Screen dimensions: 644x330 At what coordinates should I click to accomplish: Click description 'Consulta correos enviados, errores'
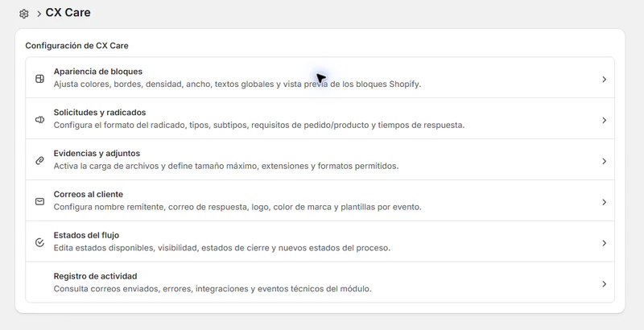(x=213, y=289)
